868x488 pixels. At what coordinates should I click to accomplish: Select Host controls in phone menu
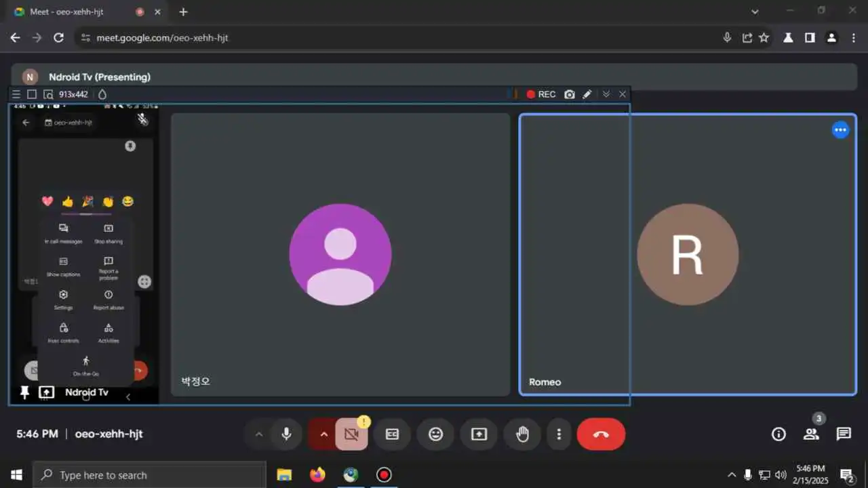64,333
